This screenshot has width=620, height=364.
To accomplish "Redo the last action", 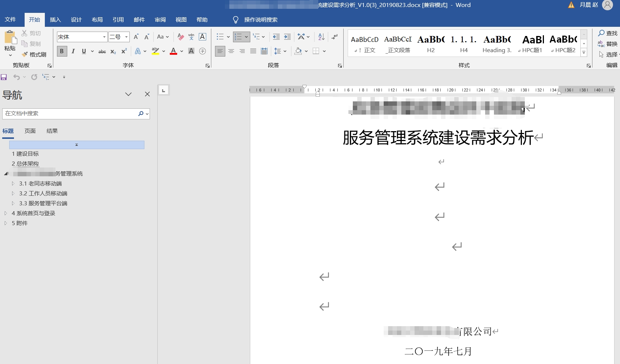I will [x=34, y=77].
